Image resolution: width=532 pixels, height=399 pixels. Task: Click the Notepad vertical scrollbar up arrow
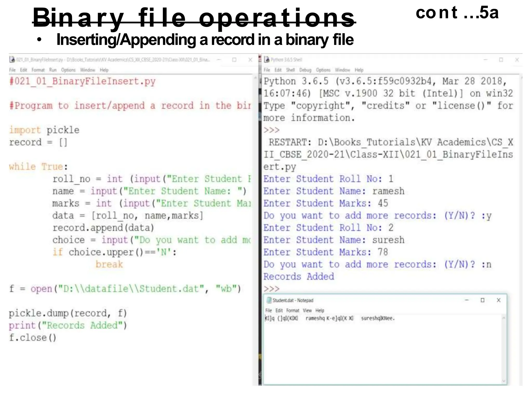pos(504,318)
